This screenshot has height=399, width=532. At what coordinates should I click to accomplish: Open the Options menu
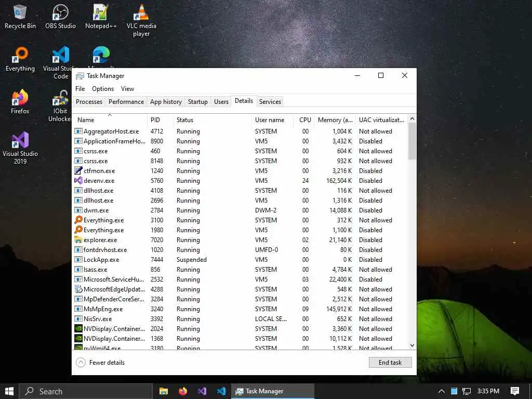click(103, 88)
